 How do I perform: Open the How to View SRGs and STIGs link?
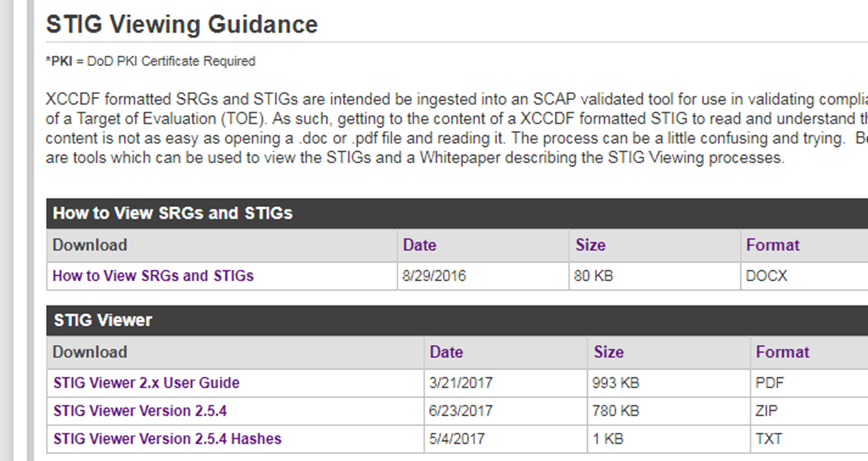[153, 276]
